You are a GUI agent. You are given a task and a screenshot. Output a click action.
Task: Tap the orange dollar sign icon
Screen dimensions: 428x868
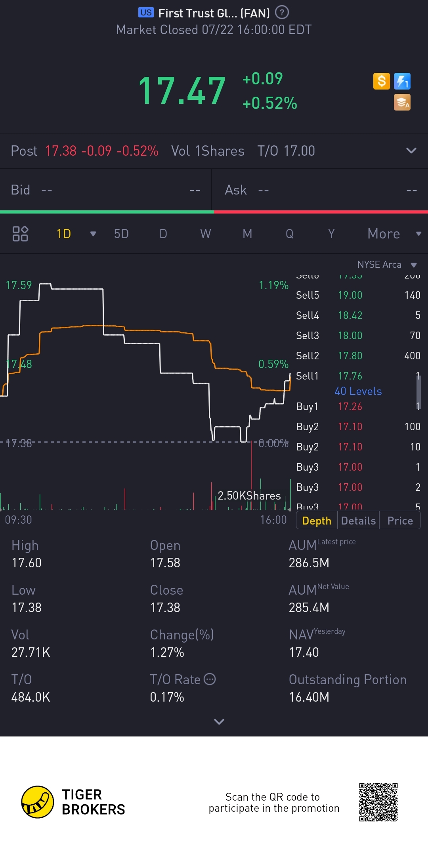pos(382,81)
